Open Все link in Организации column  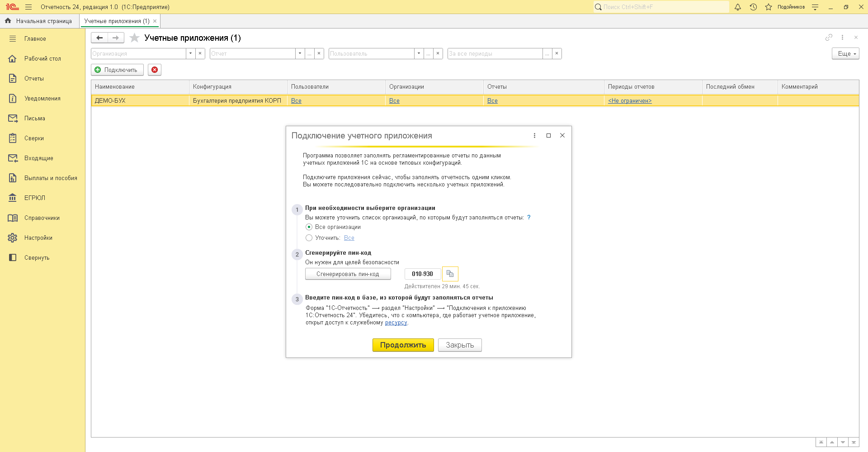[x=394, y=101]
